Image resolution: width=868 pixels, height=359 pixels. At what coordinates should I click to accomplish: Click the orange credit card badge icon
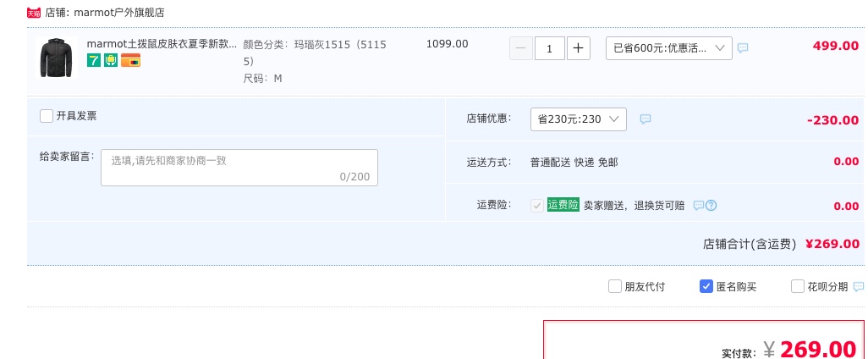[130, 60]
